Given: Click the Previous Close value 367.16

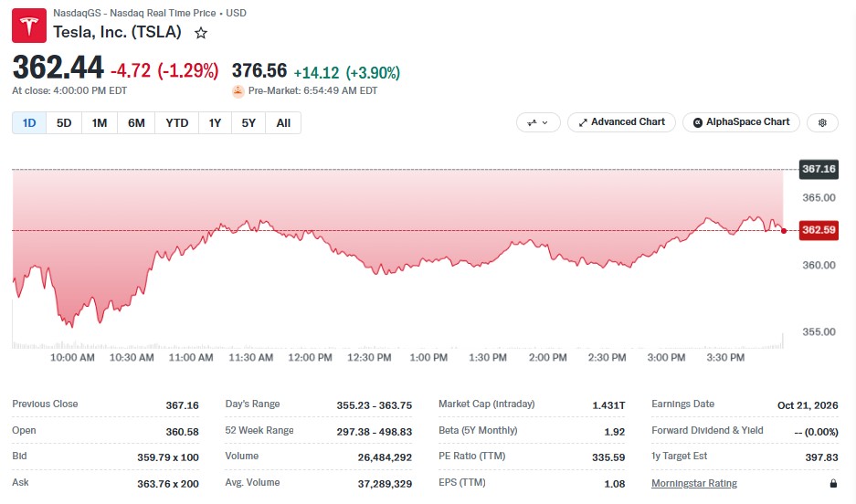Looking at the screenshot, I should 183,405.
